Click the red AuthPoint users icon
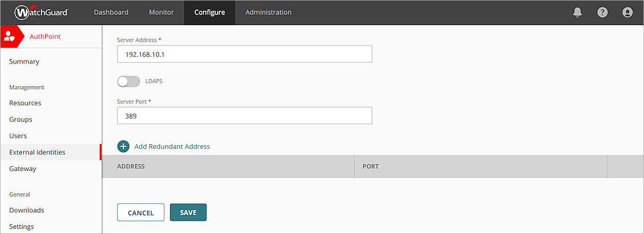The width and height of the screenshot is (644, 234). [x=10, y=36]
